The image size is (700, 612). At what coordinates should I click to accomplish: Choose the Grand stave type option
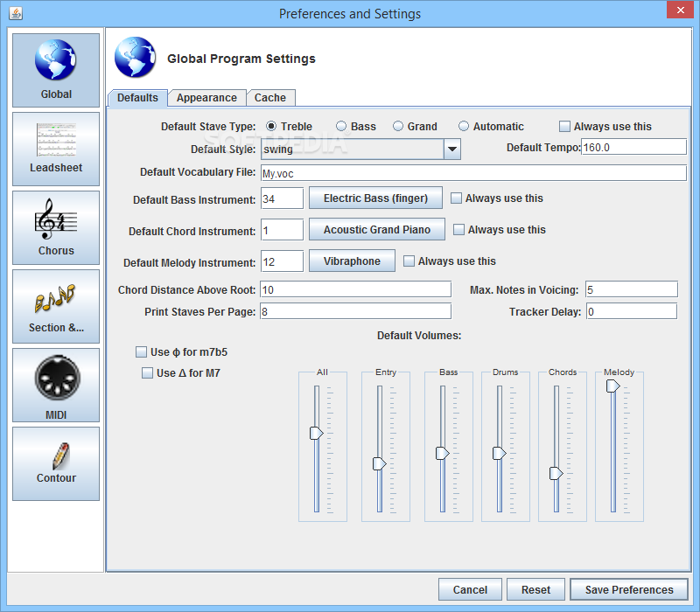[x=398, y=127]
